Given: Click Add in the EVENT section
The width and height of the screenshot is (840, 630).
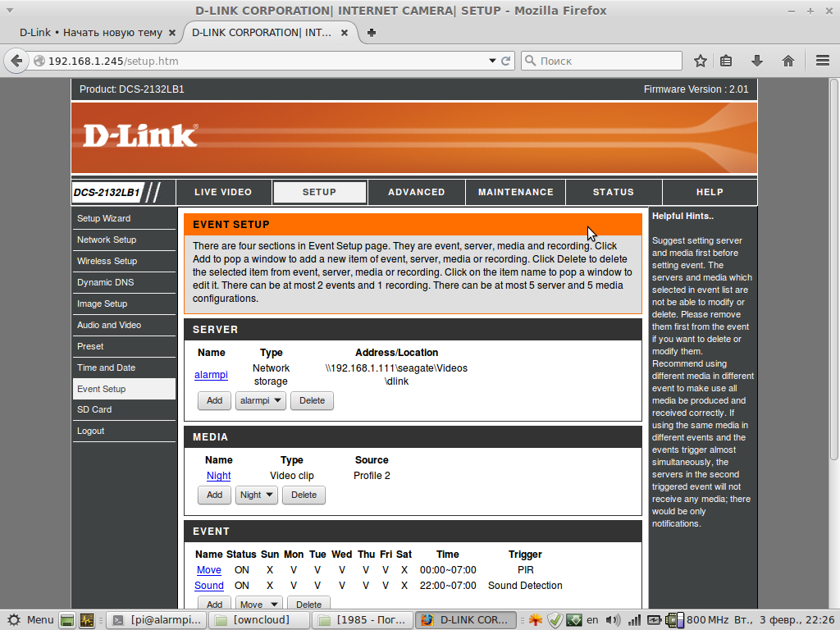Looking at the screenshot, I should (x=214, y=604).
